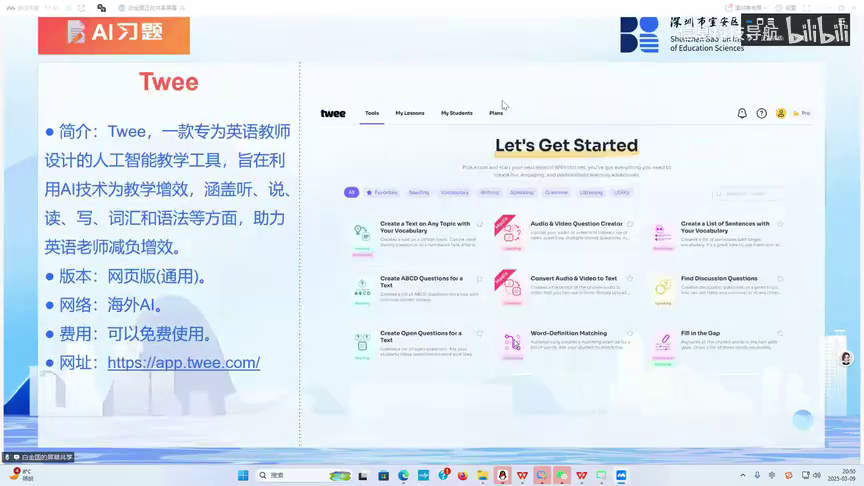Favorite Create a List of Sentences
Screen dimensions: 864x486
(780, 224)
